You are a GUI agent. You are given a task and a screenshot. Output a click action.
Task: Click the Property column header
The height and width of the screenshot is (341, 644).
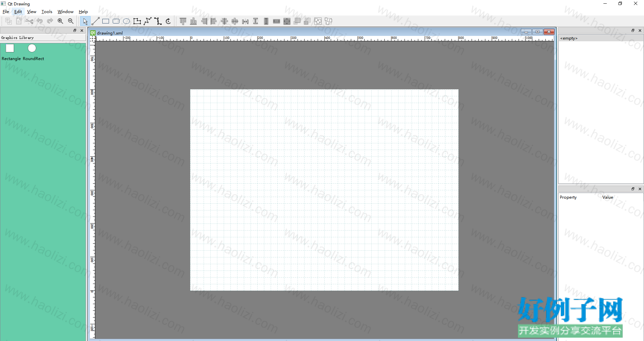[x=579, y=197]
